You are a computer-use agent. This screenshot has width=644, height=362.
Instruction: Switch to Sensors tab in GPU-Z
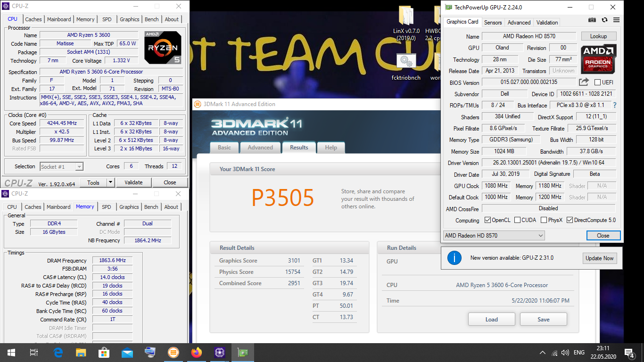pyautogui.click(x=493, y=22)
